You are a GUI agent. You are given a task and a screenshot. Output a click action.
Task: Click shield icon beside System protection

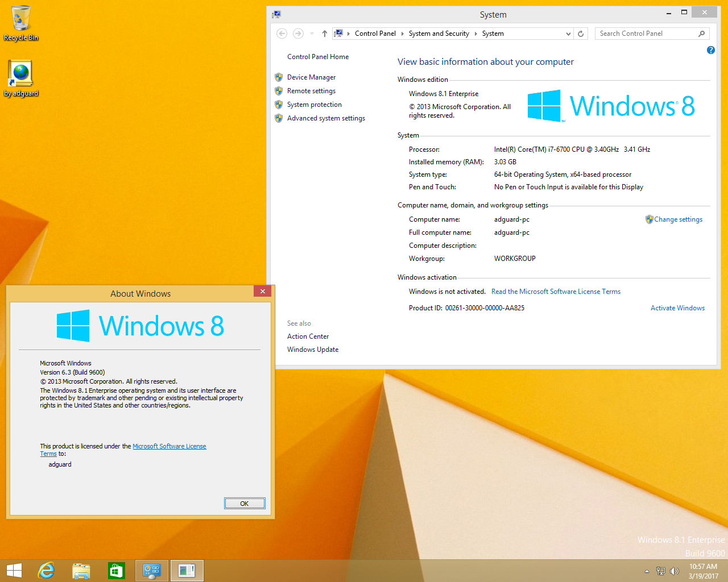click(279, 105)
